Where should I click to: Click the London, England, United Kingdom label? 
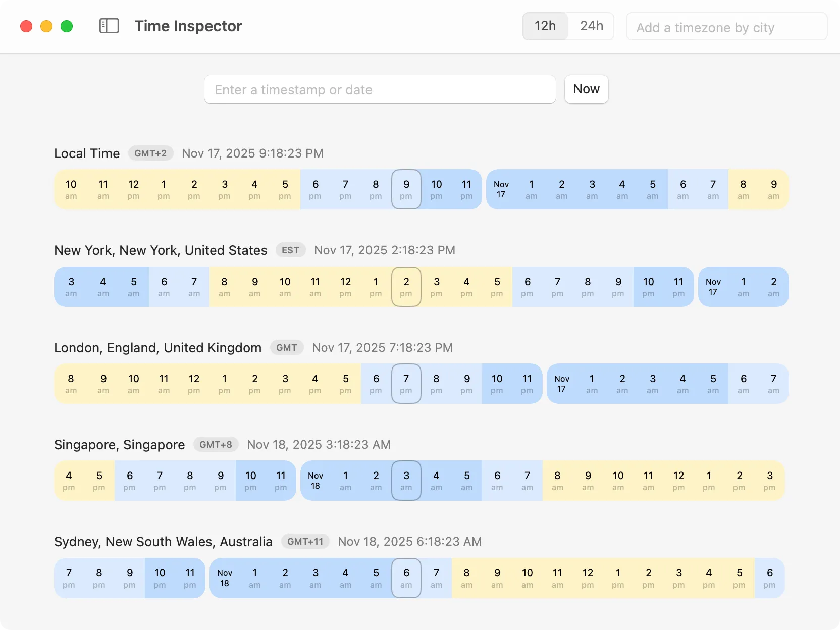(157, 348)
